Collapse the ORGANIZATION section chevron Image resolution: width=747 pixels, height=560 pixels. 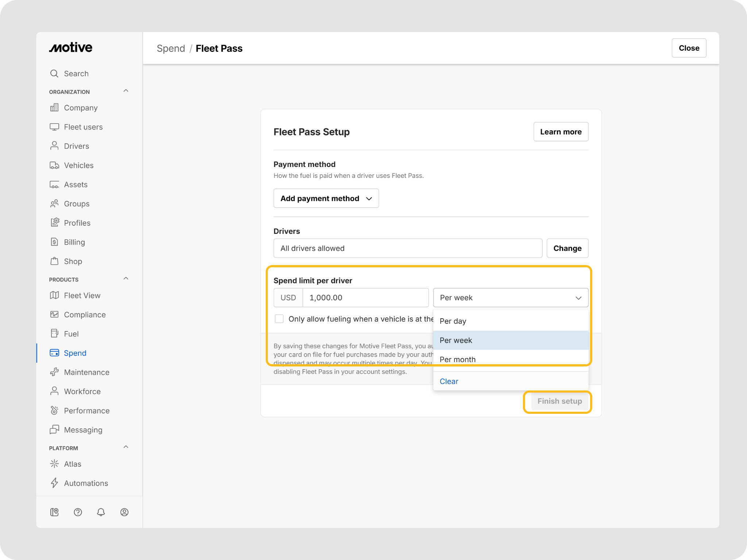(126, 91)
